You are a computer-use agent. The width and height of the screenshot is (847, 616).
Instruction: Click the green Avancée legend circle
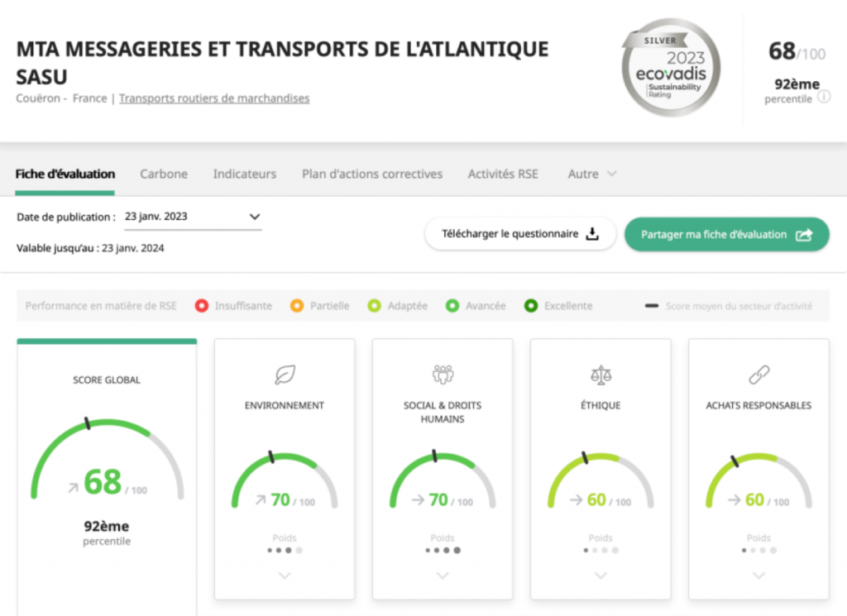[452, 306]
